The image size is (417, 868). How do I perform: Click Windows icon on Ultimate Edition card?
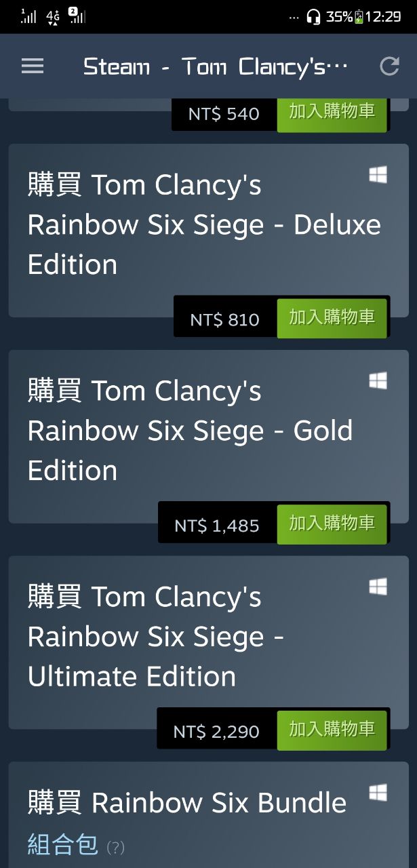coord(378,587)
